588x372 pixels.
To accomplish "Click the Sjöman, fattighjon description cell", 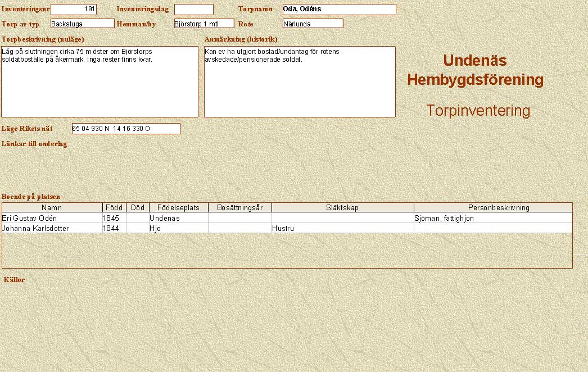I will pyautogui.click(x=493, y=218).
